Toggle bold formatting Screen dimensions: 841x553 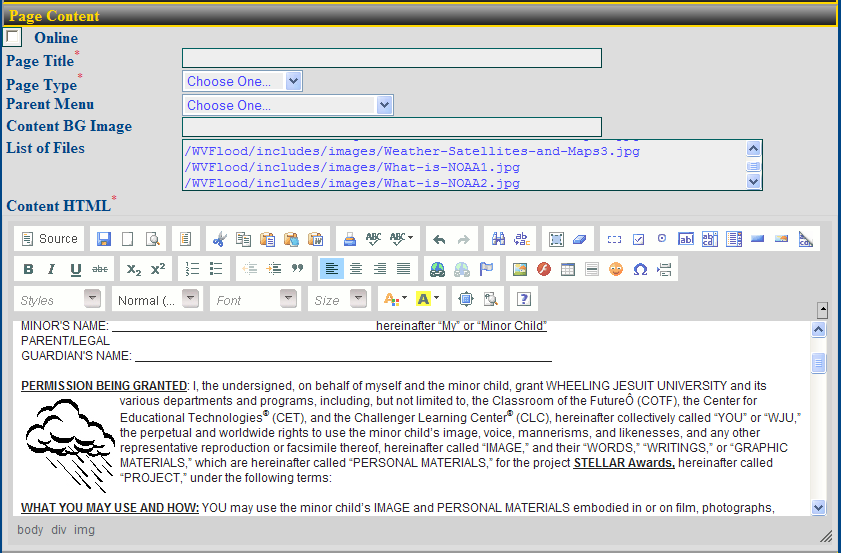click(x=28, y=269)
